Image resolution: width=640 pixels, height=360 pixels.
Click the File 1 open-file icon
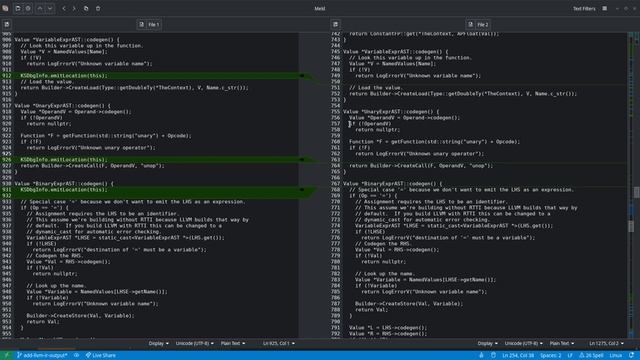(142, 24)
